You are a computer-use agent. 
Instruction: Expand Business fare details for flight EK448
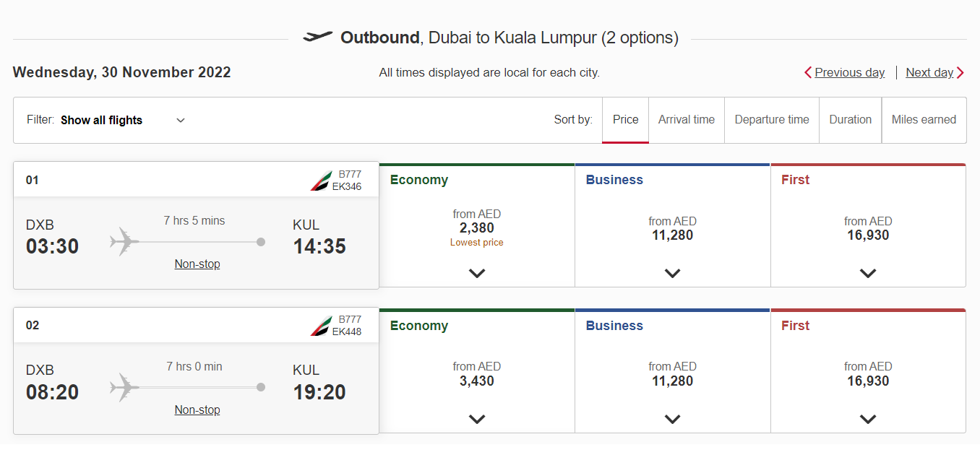(672, 419)
